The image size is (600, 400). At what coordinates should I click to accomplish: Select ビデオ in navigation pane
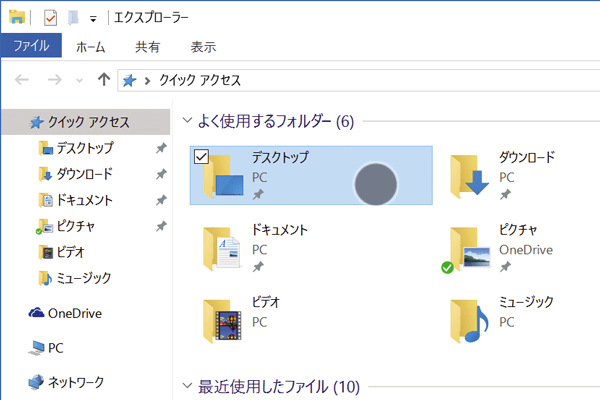70,252
